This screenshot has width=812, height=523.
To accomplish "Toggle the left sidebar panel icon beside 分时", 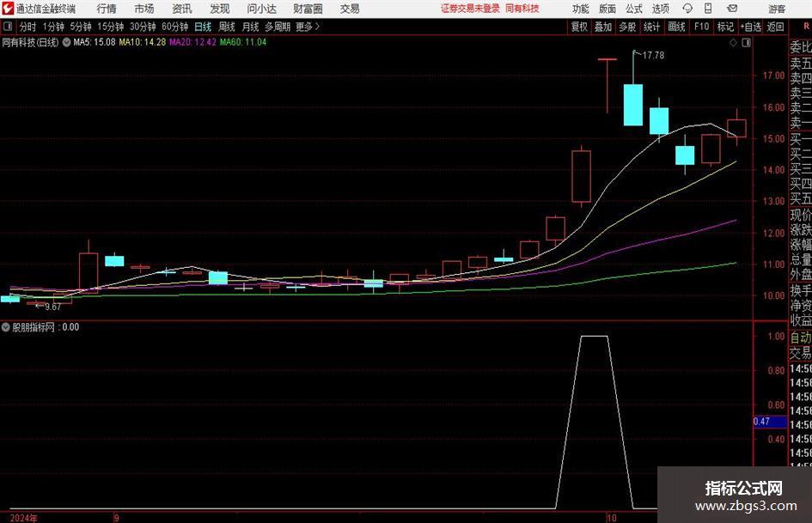I will click(x=8, y=27).
